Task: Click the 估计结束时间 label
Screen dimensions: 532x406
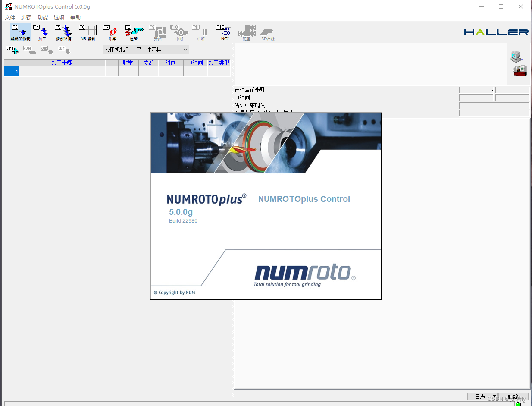Action: (x=250, y=105)
